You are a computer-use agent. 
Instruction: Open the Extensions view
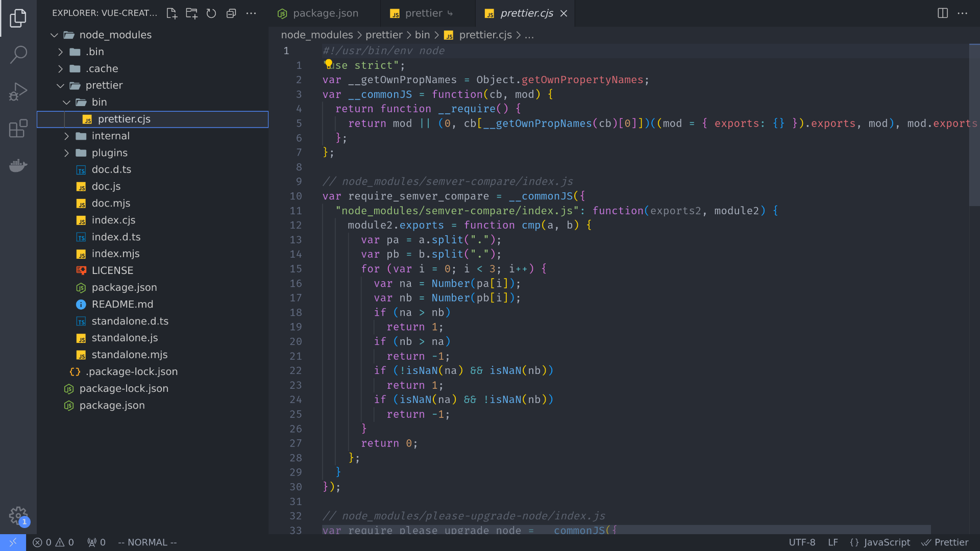(x=18, y=129)
